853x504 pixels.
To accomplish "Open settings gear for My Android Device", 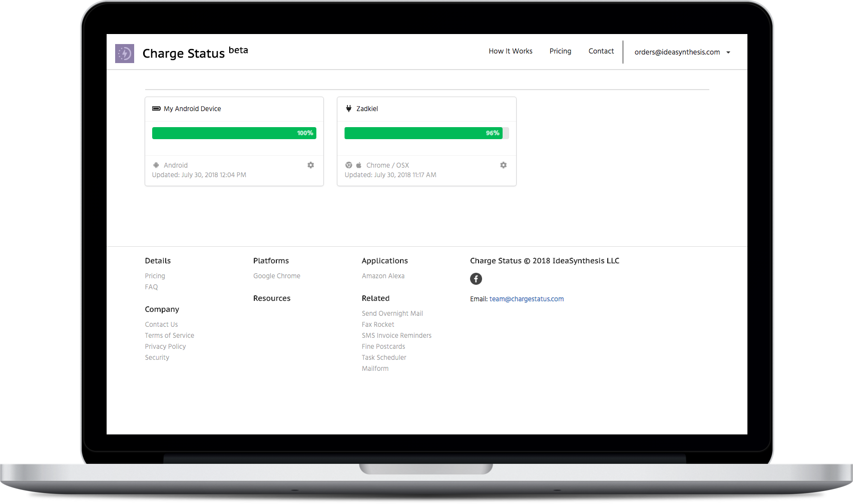I will click(x=310, y=165).
